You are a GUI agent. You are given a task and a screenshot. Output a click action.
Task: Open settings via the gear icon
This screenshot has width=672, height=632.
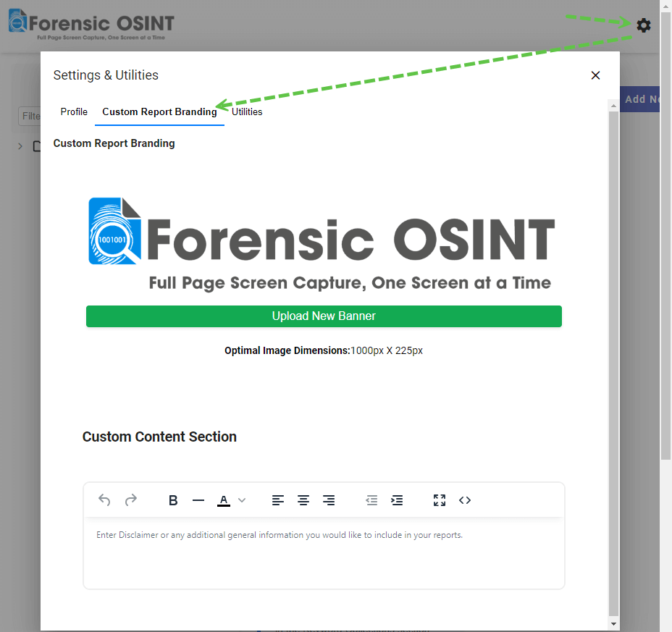(643, 25)
